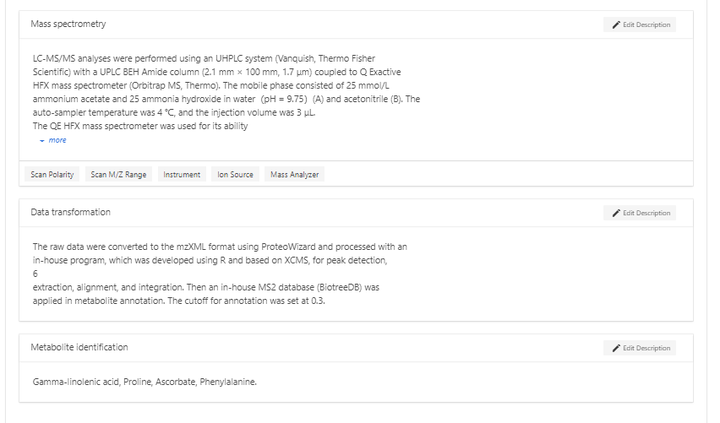Click the Mass spectrometry section heading

68,24
